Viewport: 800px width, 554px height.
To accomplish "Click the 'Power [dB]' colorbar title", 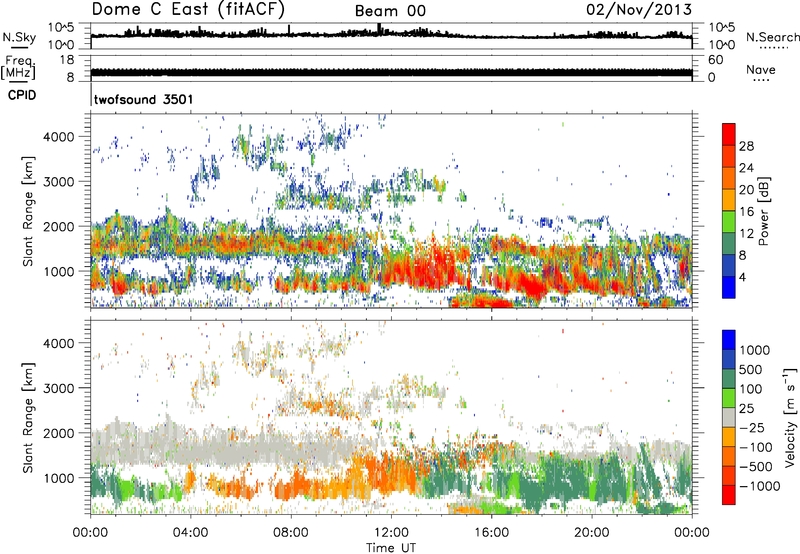I will [x=763, y=211].
